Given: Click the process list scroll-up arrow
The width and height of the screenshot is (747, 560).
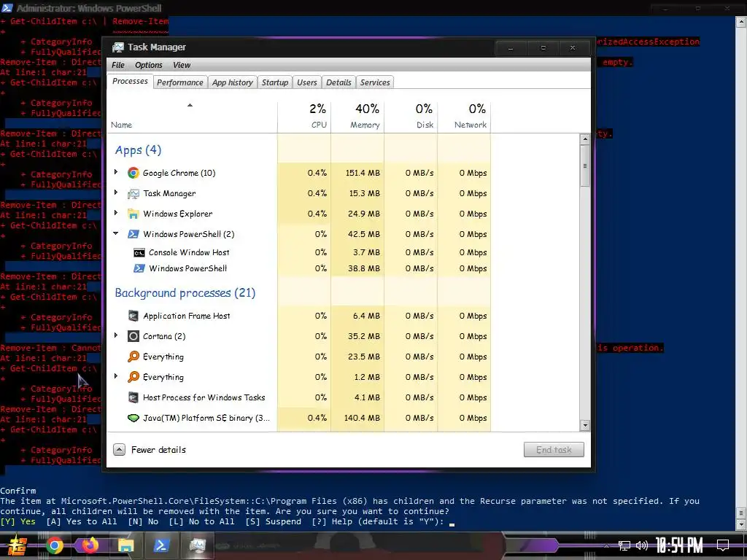Looking at the screenshot, I should (584, 139).
